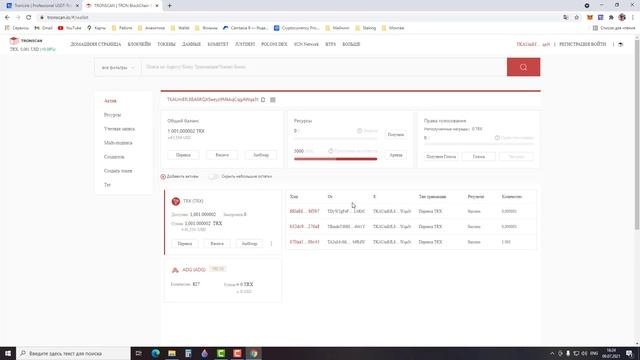Open File Explorer from the taskbar
Viewport: 640px width, 360px height.
point(172,353)
